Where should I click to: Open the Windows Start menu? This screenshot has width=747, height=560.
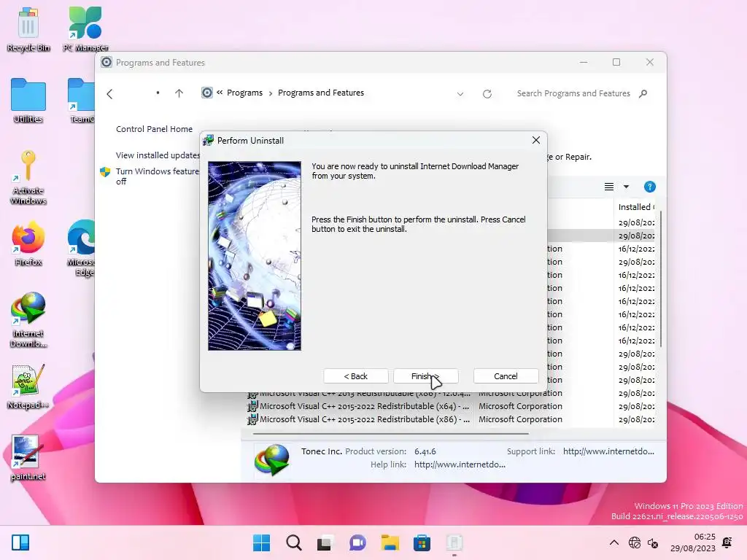coord(262,542)
